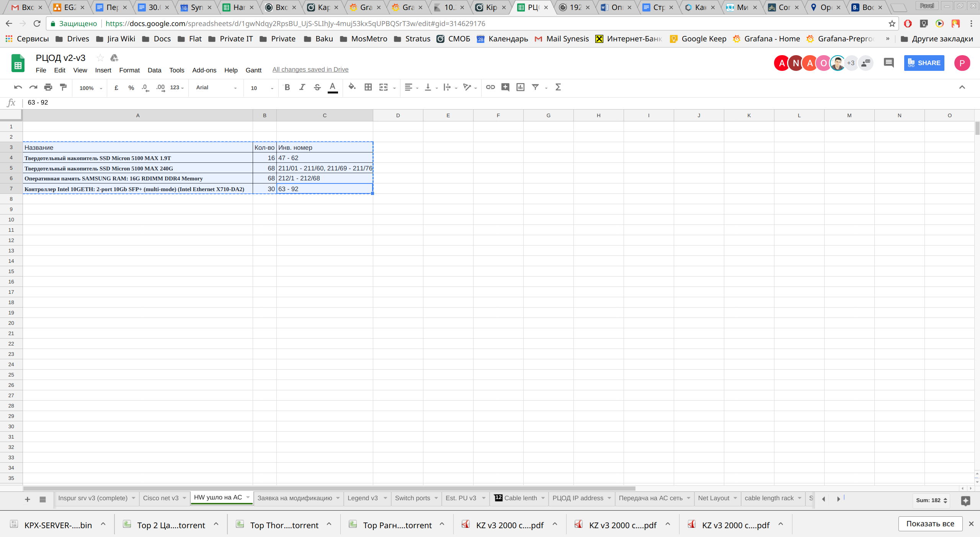Open the Add-ons menu
Viewport: 980px width, 537px height.
(x=204, y=70)
